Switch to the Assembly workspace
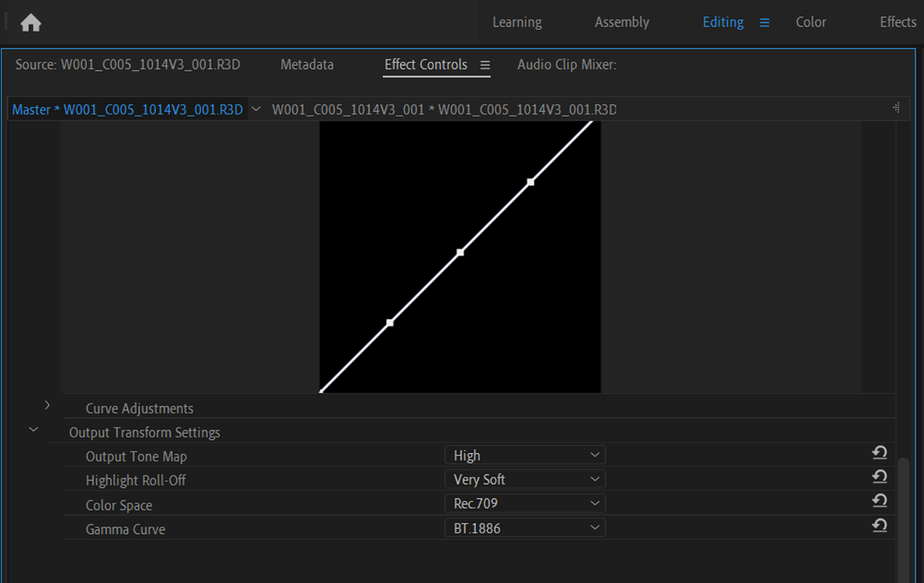 click(x=622, y=22)
